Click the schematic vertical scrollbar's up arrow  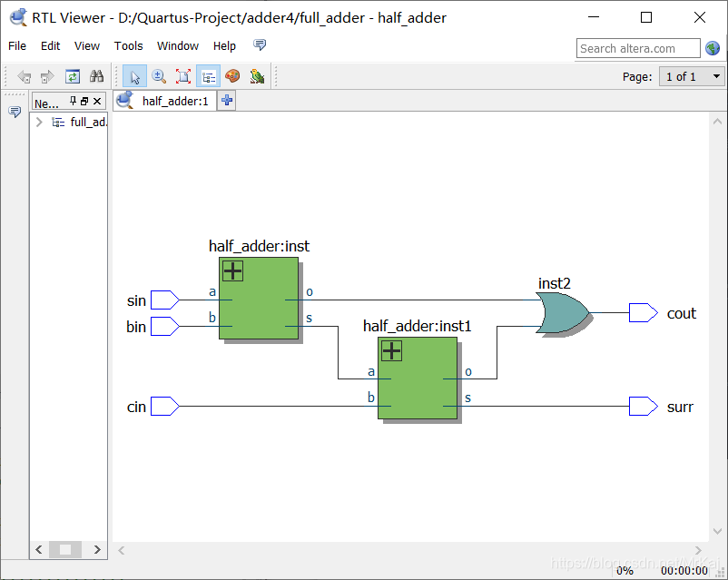[x=717, y=122]
